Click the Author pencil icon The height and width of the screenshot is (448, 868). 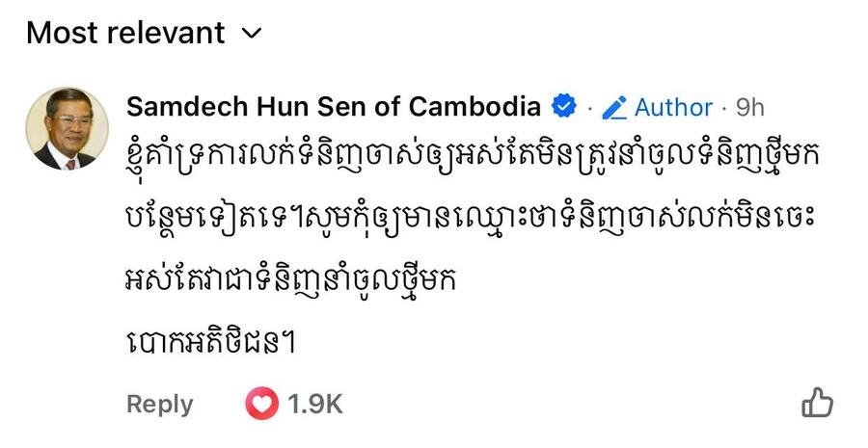(x=613, y=107)
